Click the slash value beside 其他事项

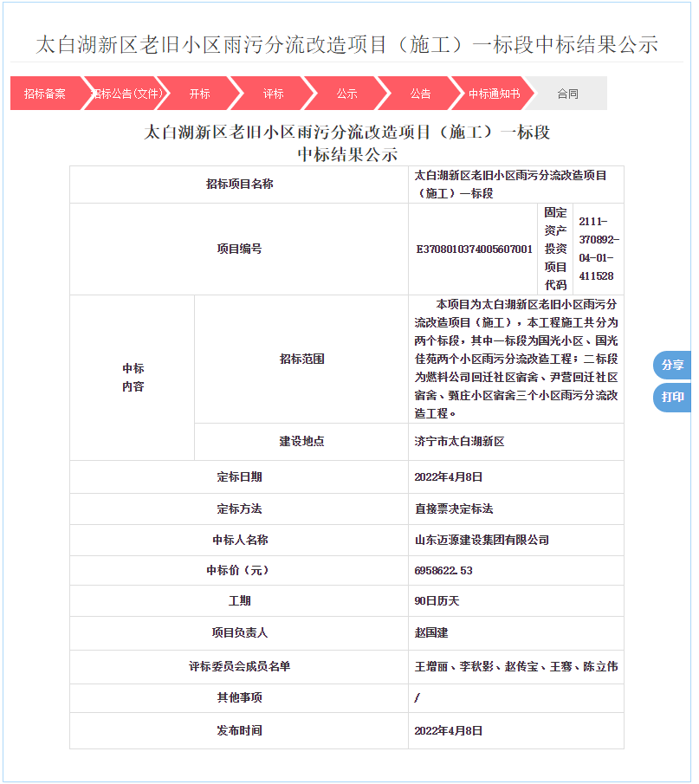point(417,697)
